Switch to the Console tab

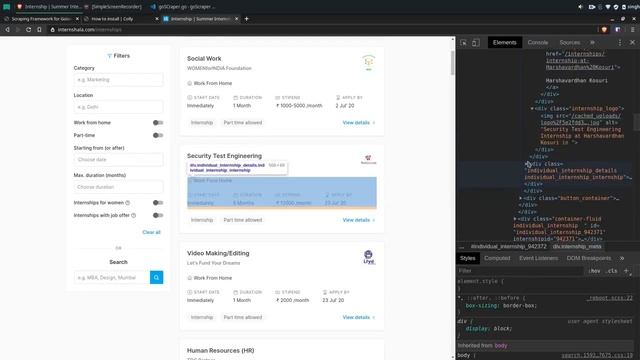coord(538,42)
